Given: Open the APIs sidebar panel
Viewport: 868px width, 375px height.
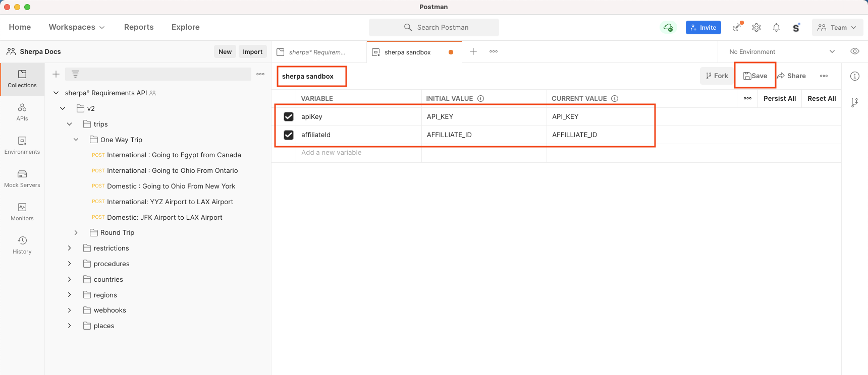Looking at the screenshot, I should point(22,112).
